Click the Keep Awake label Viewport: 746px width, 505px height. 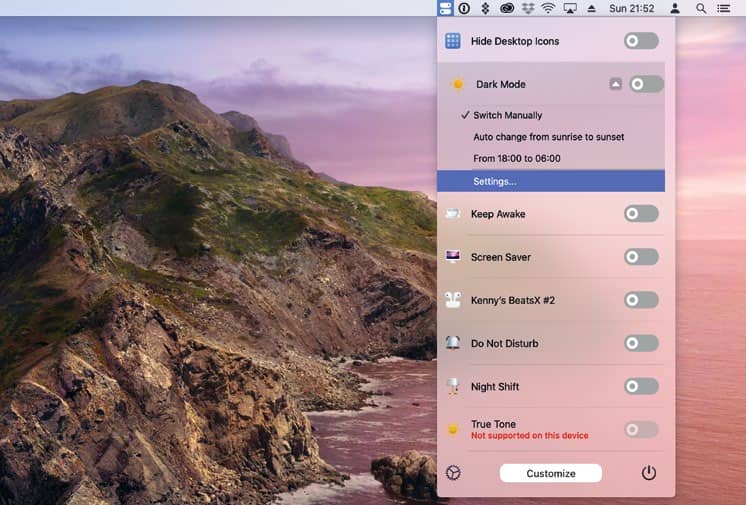click(498, 214)
